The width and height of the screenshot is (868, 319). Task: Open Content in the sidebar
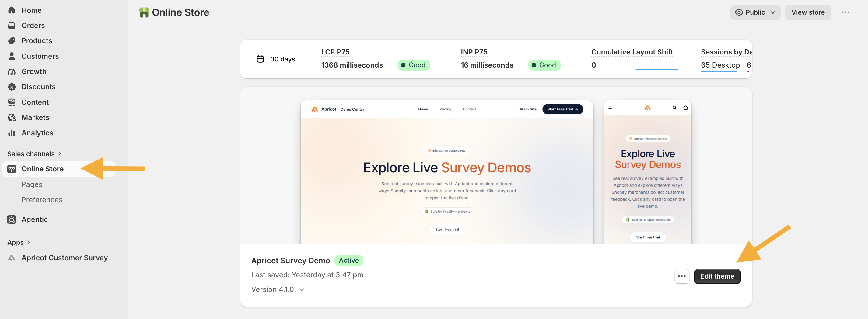pos(35,102)
